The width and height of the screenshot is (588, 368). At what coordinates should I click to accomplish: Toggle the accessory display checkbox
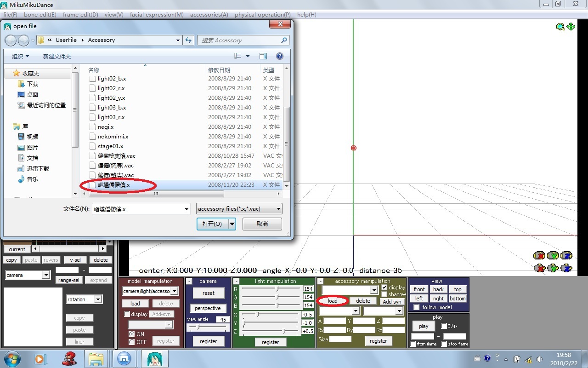[x=384, y=287]
